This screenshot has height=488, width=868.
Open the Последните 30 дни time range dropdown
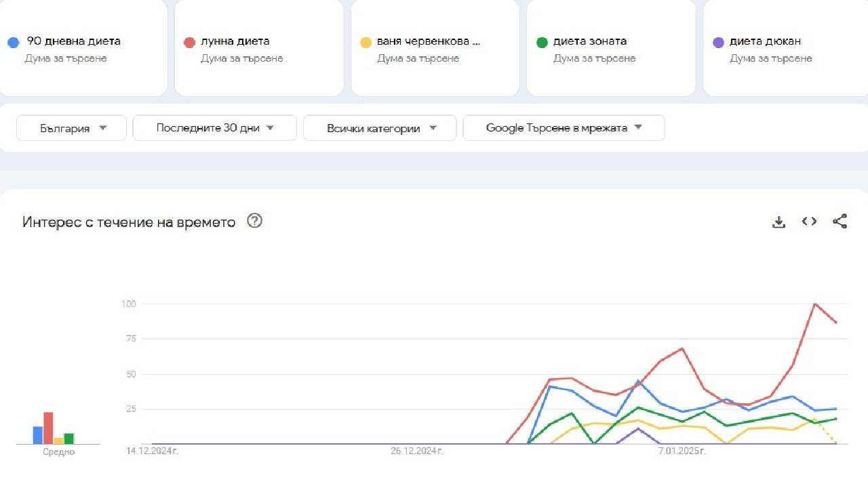(x=214, y=127)
